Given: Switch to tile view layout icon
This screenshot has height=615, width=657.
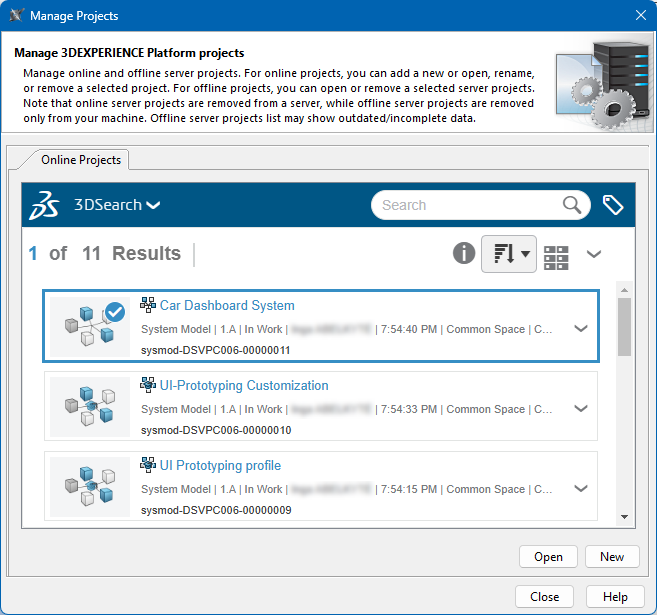Looking at the screenshot, I should tap(556, 255).
